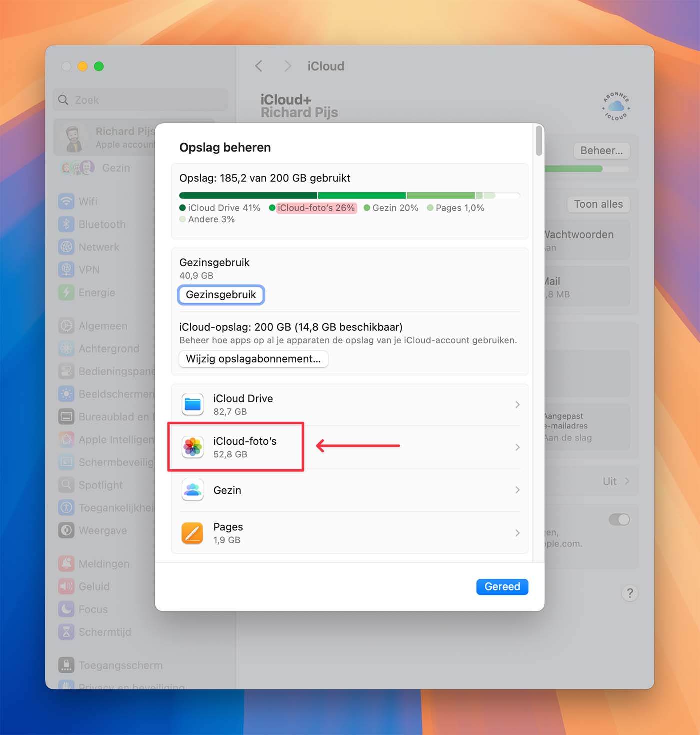Viewport: 700px width, 735px height.
Task: Open the iCloud-foto's storage item
Action: point(245,447)
